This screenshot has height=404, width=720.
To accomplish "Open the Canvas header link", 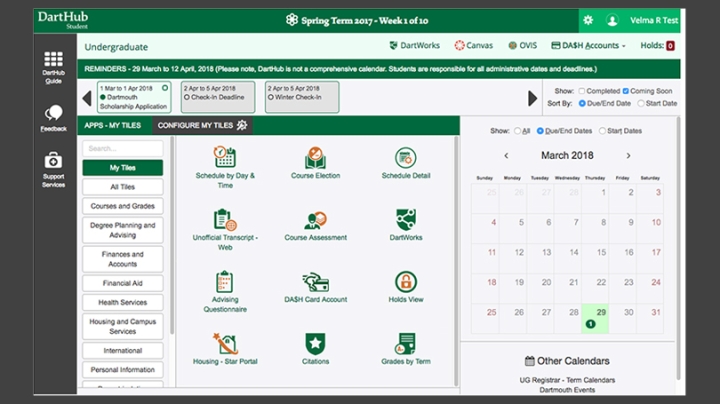I will pos(473,45).
